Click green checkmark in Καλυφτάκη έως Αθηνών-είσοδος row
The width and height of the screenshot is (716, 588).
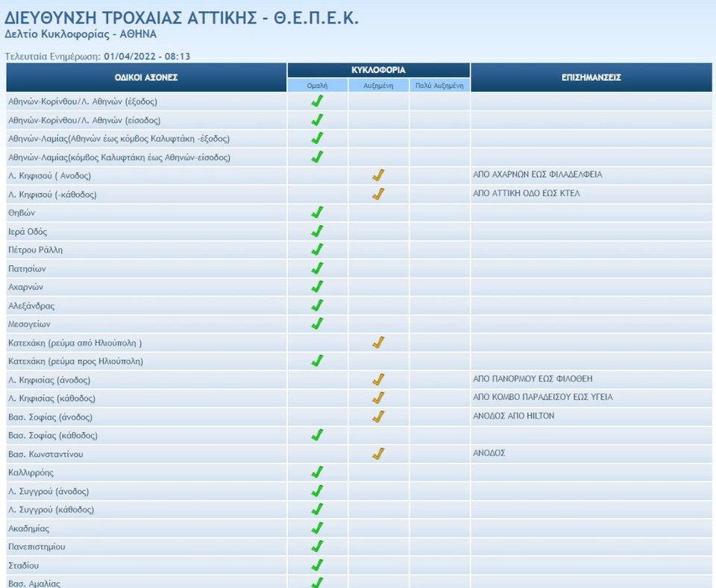pos(318,157)
